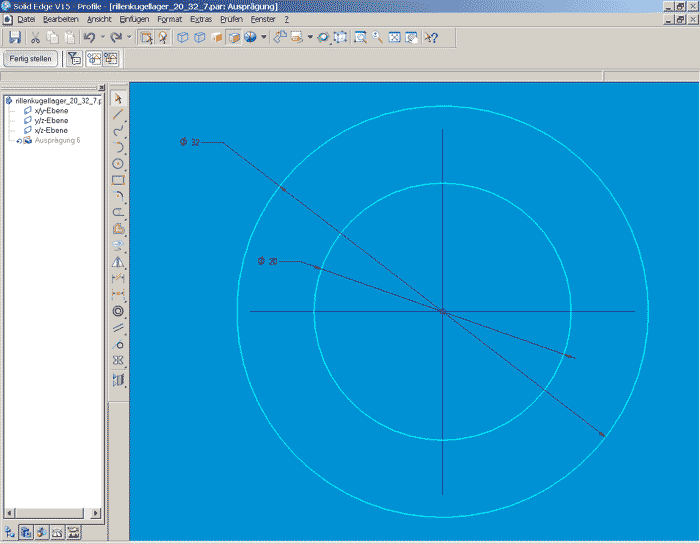700x544 pixels.
Task: Select the Curve drawing tool
Action: click(x=118, y=131)
